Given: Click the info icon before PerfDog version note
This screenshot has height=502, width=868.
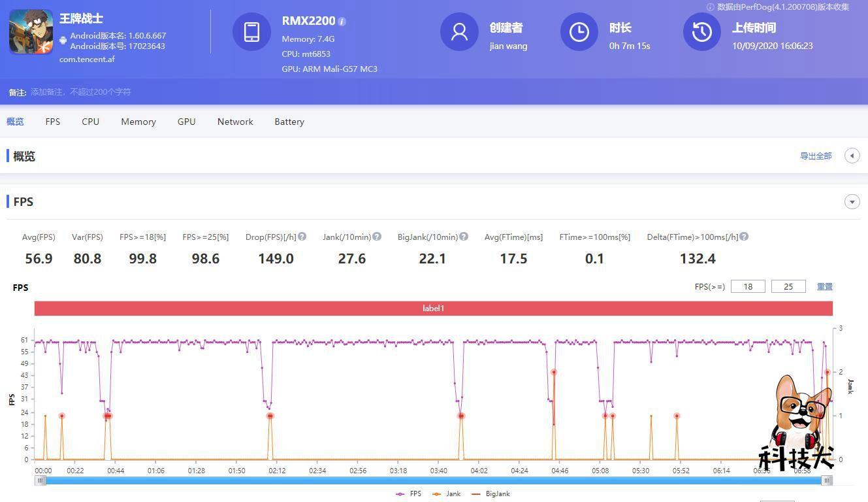Looking at the screenshot, I should pos(710,7).
